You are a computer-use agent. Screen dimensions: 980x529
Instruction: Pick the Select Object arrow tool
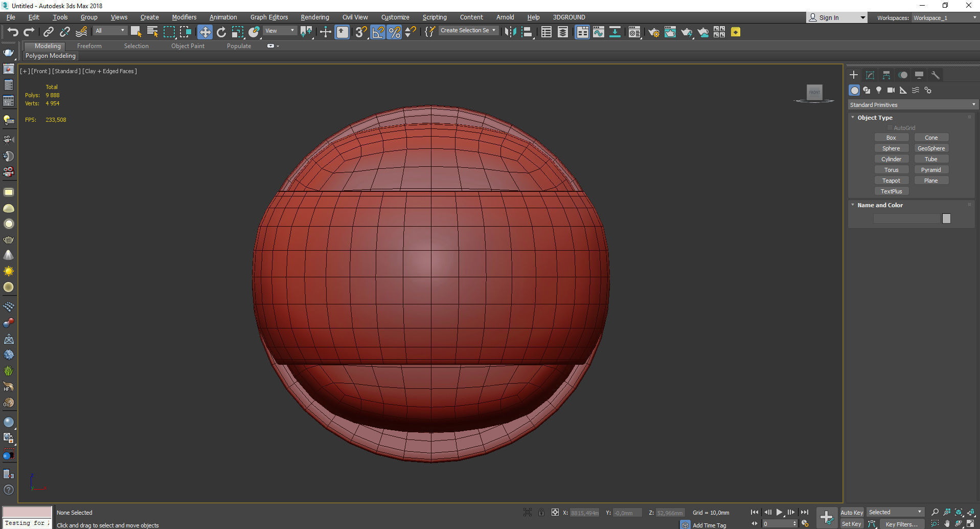[136, 32]
